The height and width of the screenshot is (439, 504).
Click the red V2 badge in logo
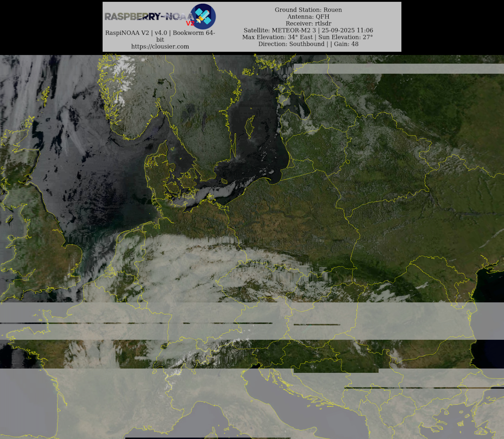[x=190, y=23]
